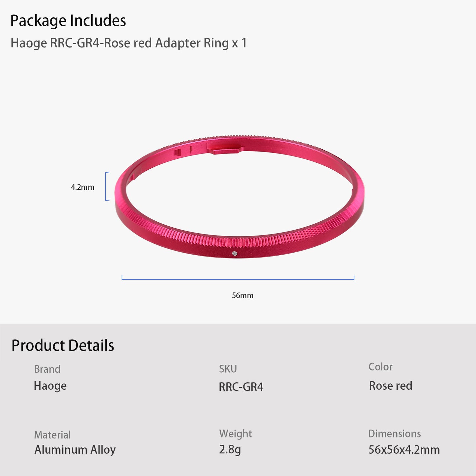Screen dimensions: 476x476
Task: Click the Brand label
Action: (x=47, y=369)
